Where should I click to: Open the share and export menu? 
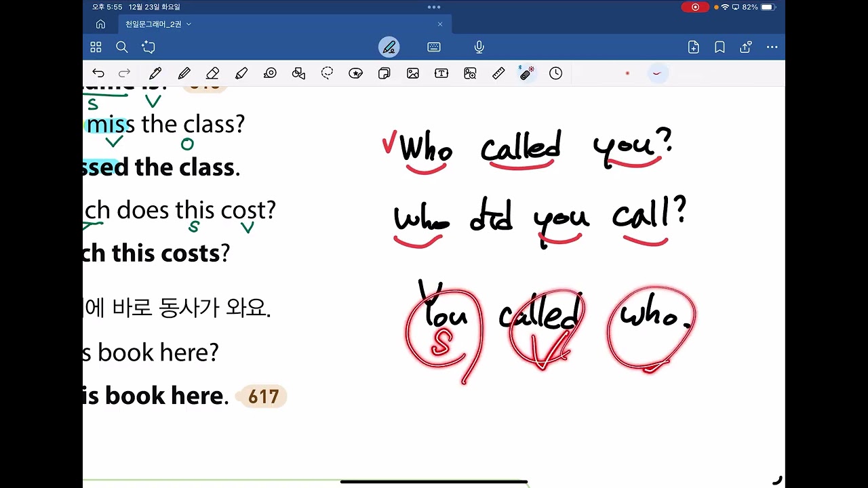(746, 47)
